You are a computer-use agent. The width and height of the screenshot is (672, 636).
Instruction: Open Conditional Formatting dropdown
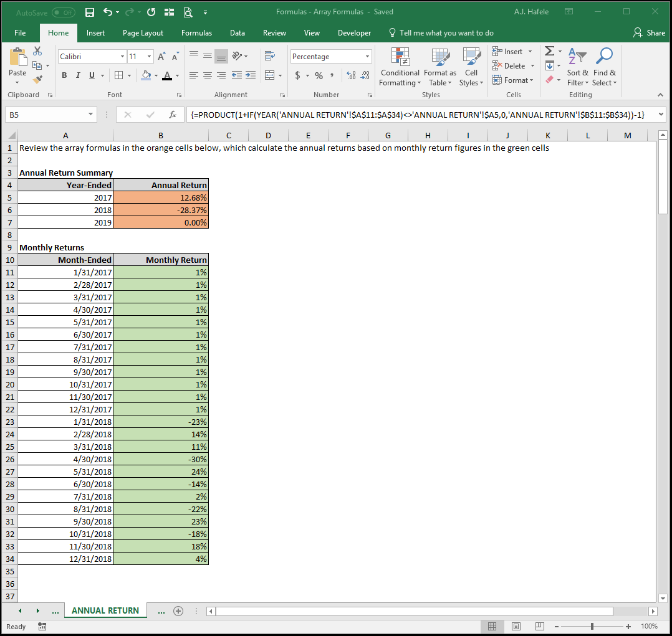click(400, 67)
